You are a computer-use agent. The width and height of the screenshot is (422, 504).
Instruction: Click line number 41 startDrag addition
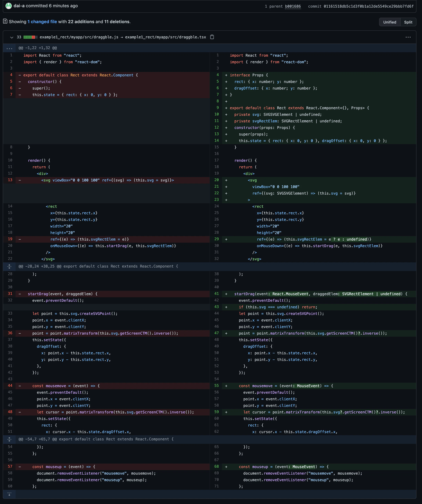click(x=216, y=293)
